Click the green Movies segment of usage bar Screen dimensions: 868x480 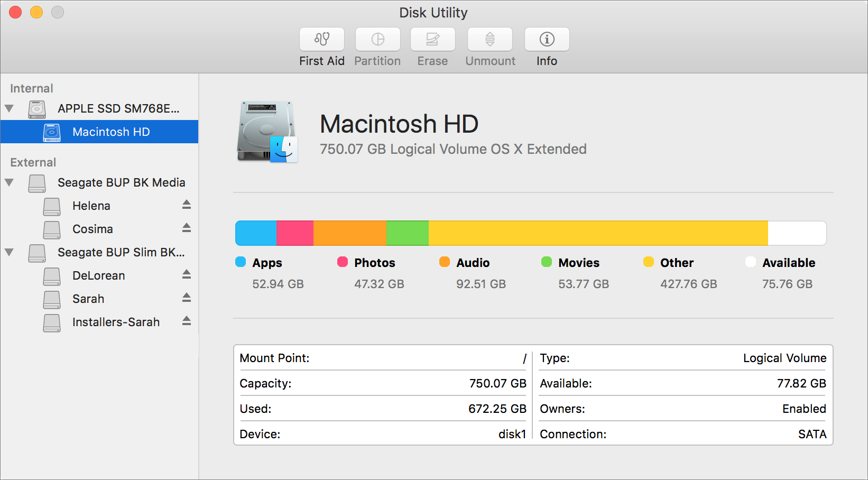click(x=408, y=233)
